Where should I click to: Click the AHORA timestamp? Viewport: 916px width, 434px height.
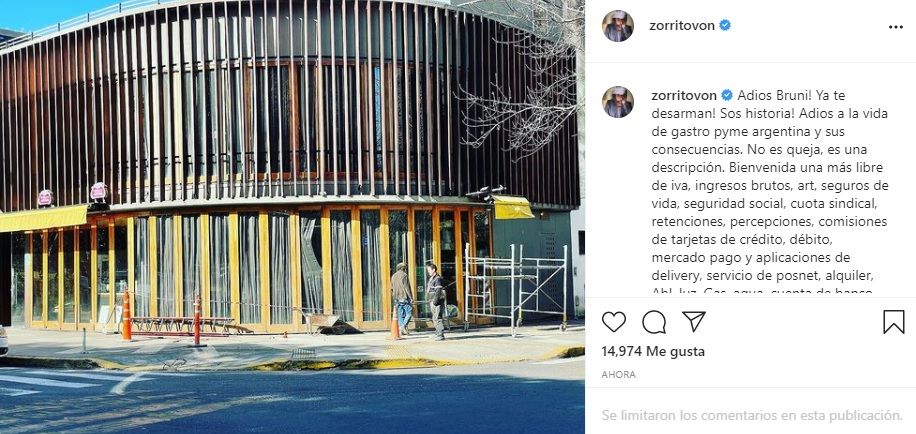[x=619, y=374]
